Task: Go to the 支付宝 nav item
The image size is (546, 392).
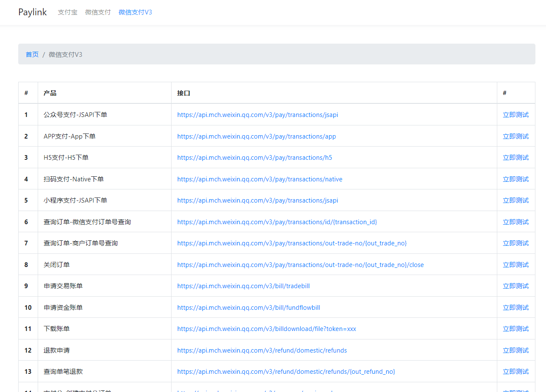Action: tap(68, 12)
